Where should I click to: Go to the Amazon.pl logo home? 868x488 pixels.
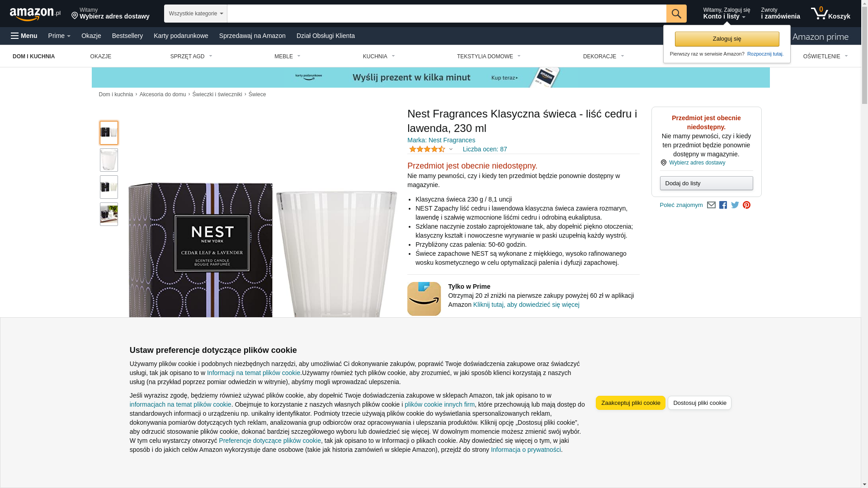pos(35,14)
